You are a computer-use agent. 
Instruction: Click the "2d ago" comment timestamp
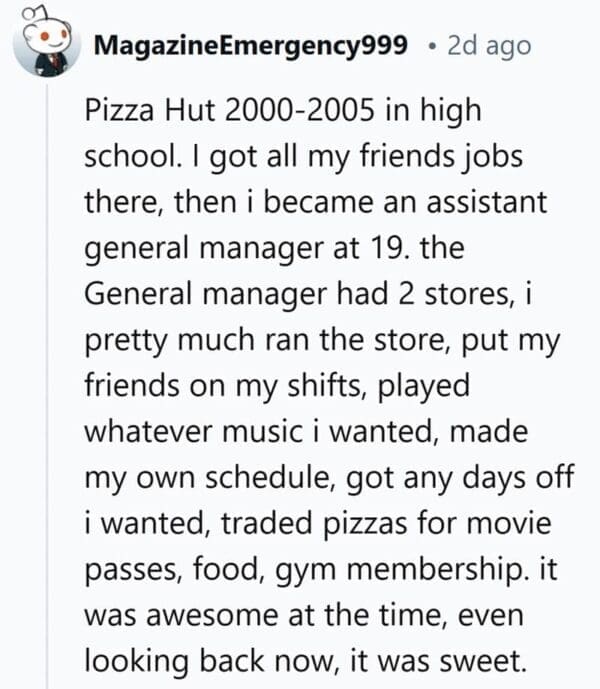[x=490, y=46]
